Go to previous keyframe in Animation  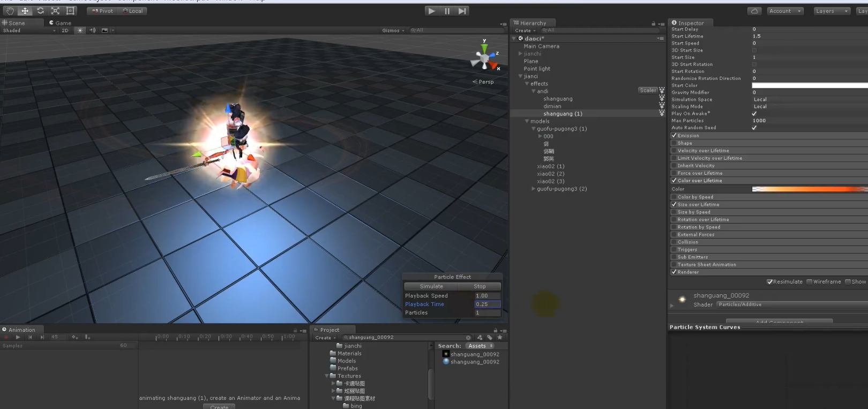pos(30,337)
